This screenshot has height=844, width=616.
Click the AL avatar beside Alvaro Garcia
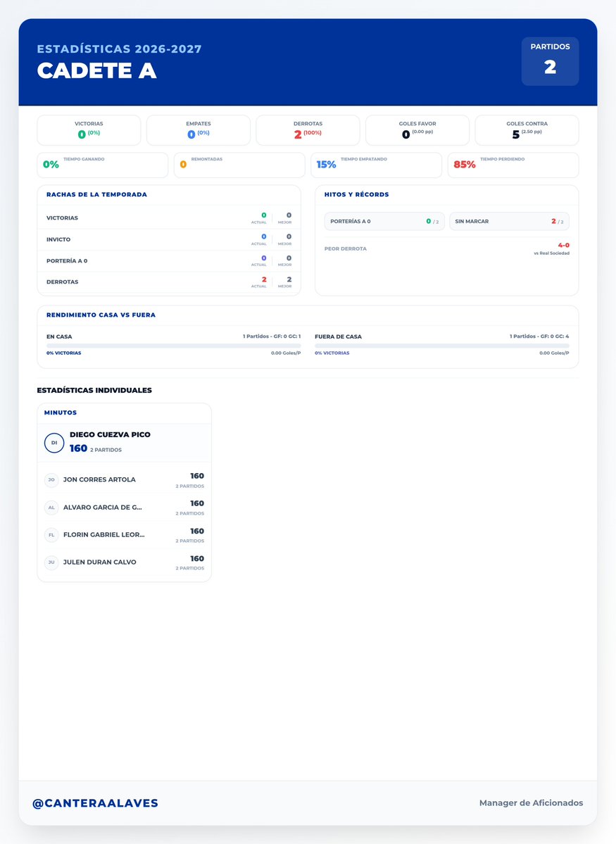click(51, 507)
